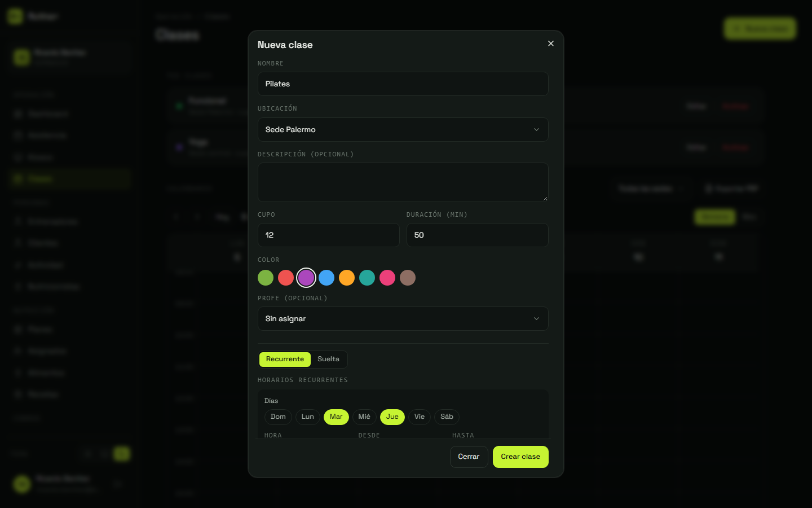Choose the pink color swatch
The image size is (812, 508).
(387, 278)
